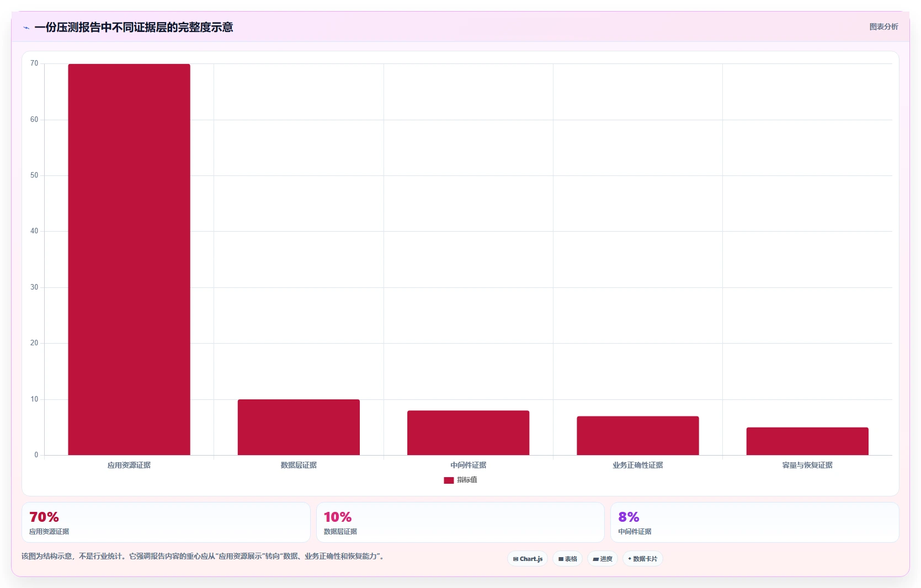The width and height of the screenshot is (921, 588).
Task: Open the 10% 数据层证据 stat card
Action: click(x=460, y=522)
